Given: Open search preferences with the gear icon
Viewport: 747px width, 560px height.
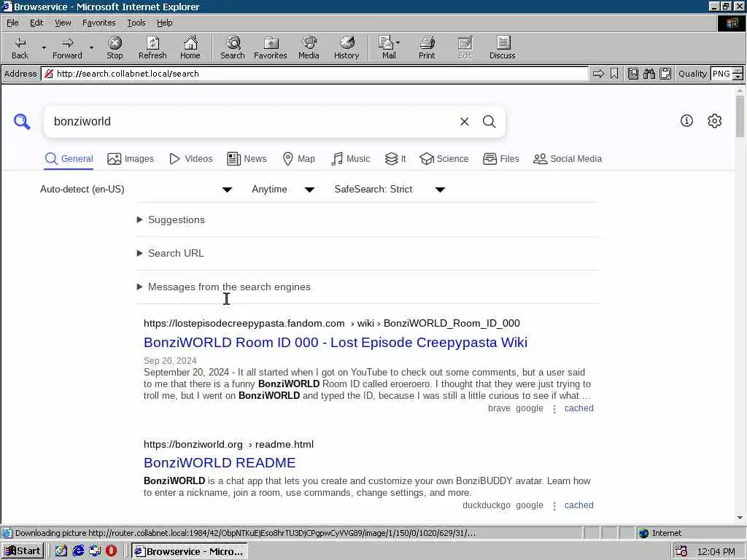Looking at the screenshot, I should pos(715,121).
